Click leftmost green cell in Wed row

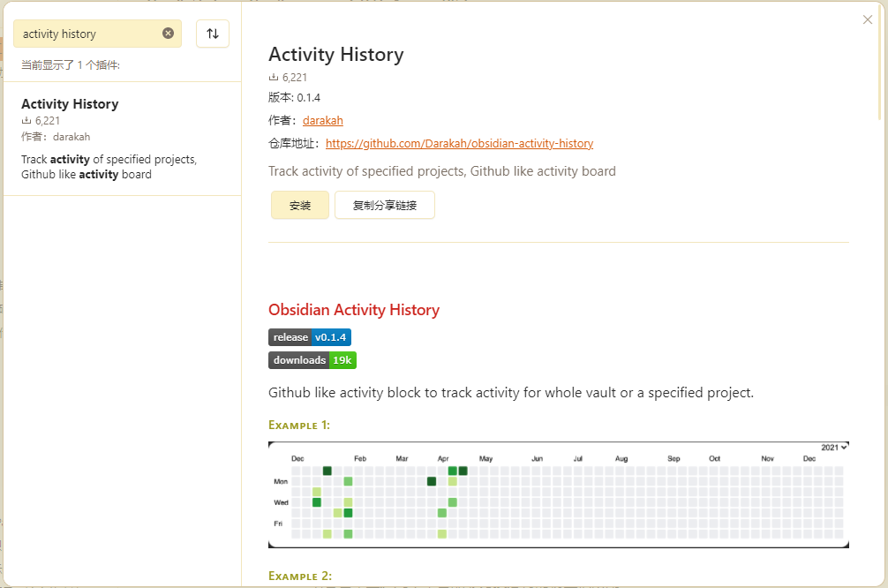coord(317,502)
